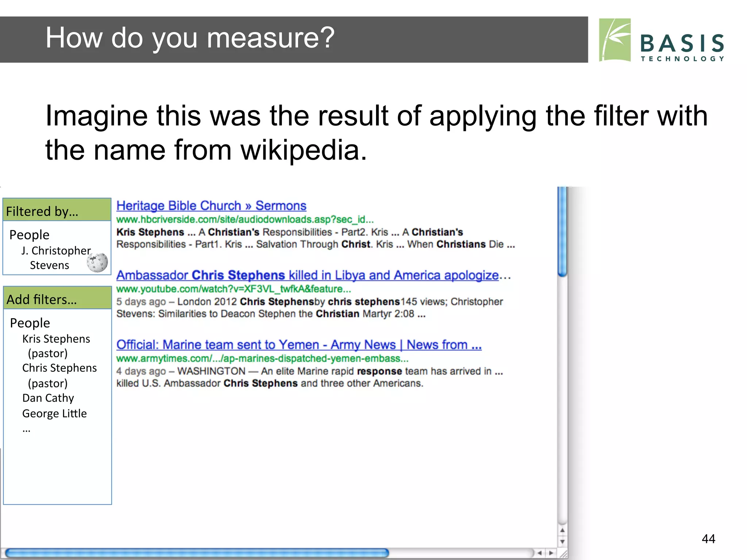Open the Heritage Bible Church Sermons link
The image size is (747, 560).
211,206
